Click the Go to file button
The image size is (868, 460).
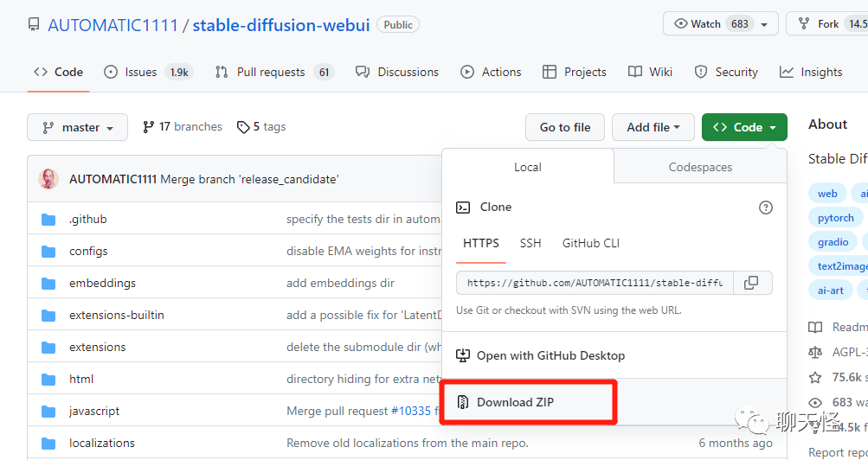(x=565, y=127)
